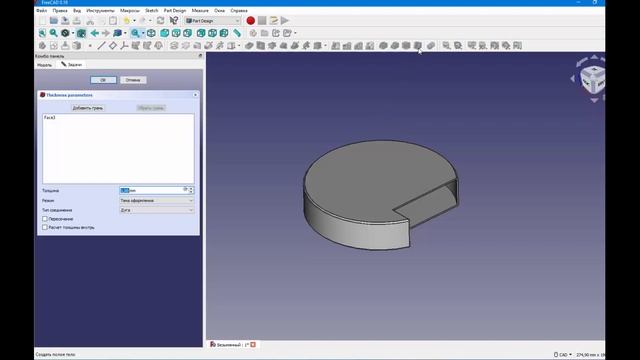
Task: Click the Cut scissors icon
Action: [x=90, y=21]
